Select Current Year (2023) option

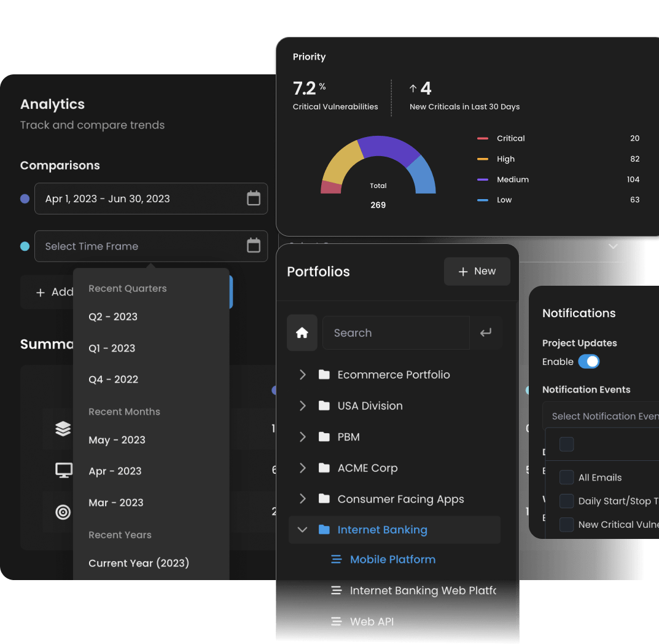[x=139, y=563]
